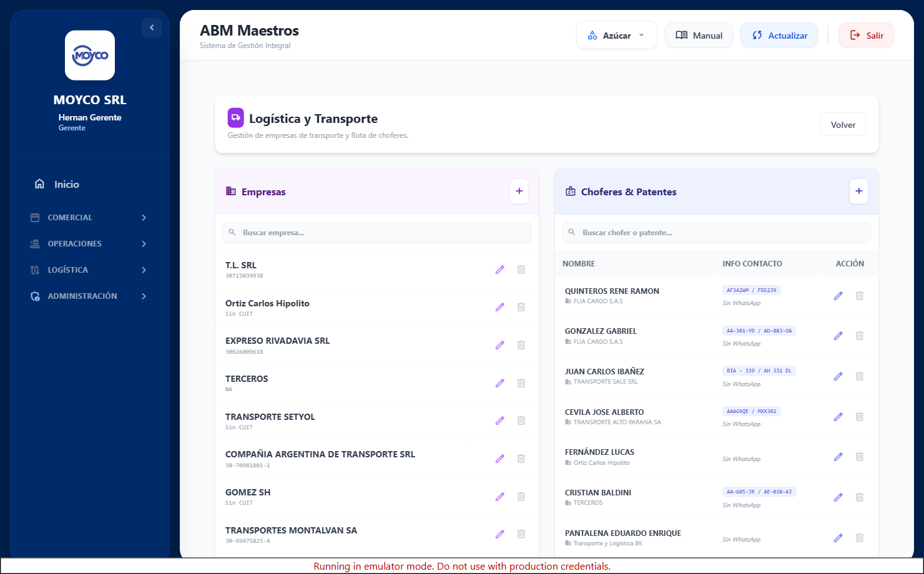Image resolution: width=924 pixels, height=574 pixels.
Task: Click the Hernan Gerente user name
Action: 90,117
